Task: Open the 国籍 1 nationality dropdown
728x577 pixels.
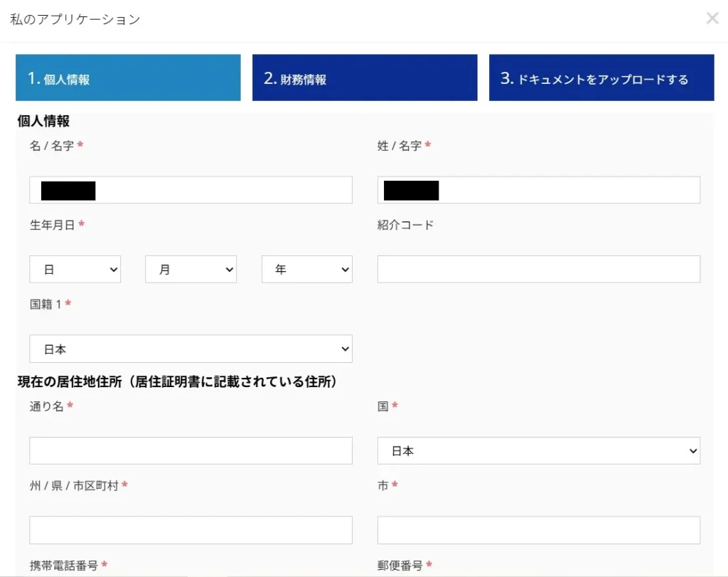Action: [x=191, y=349]
